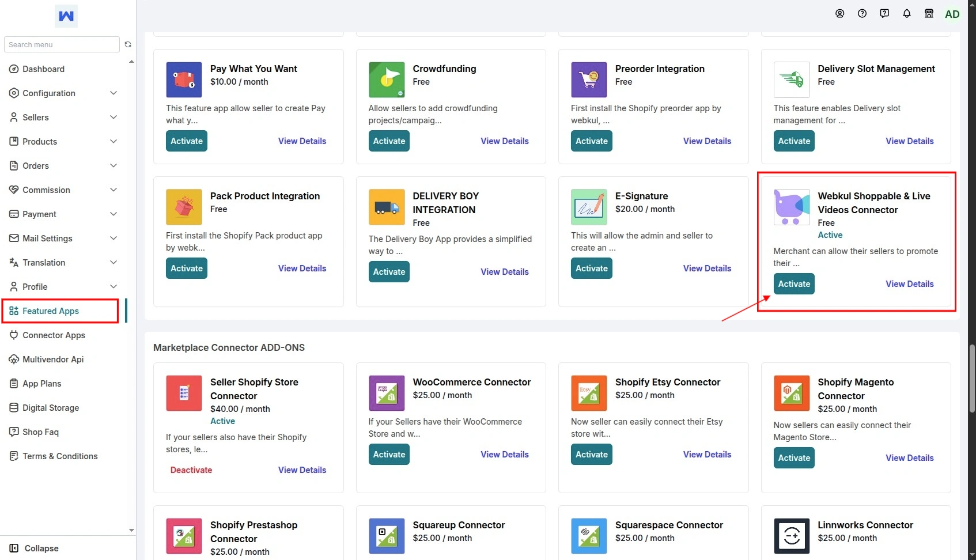View Details for Delivery Slot Management
This screenshot has width=976, height=560.
click(x=910, y=141)
